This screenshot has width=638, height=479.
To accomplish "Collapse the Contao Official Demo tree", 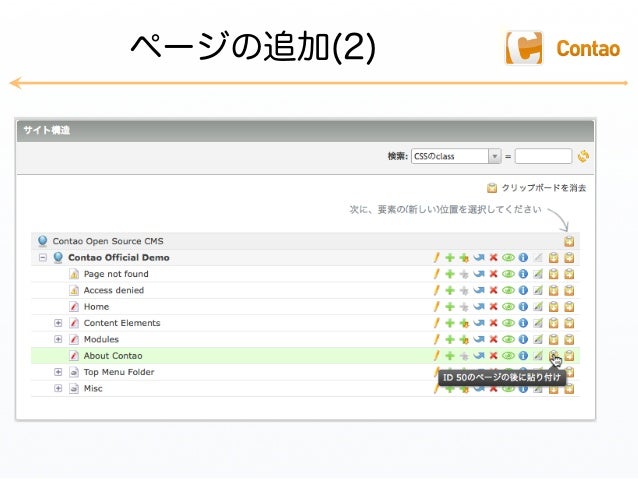I will 43,258.
